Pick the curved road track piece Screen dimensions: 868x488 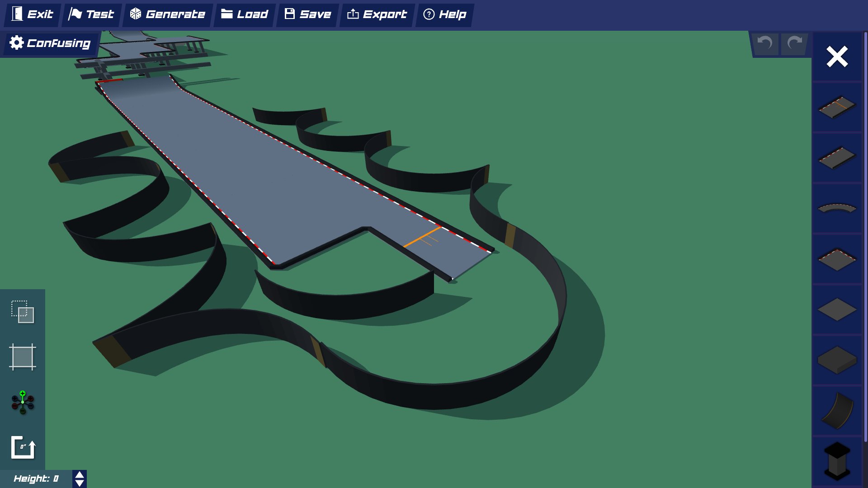click(836, 208)
